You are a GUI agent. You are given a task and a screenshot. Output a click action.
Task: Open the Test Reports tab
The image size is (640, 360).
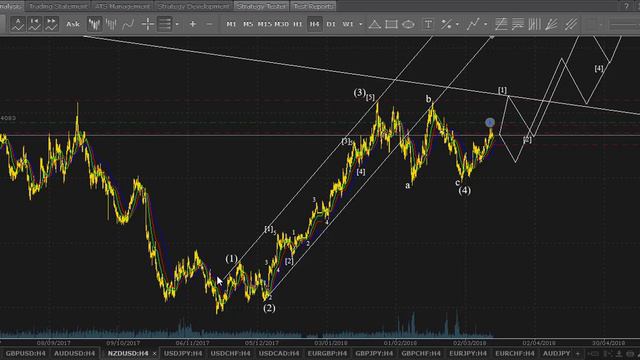tap(313, 6)
